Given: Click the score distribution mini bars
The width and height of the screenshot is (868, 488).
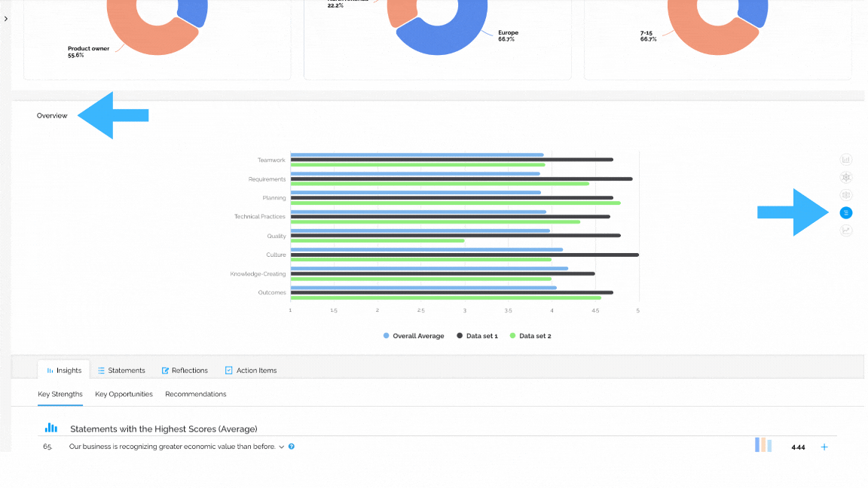Looking at the screenshot, I should pyautogui.click(x=763, y=445).
